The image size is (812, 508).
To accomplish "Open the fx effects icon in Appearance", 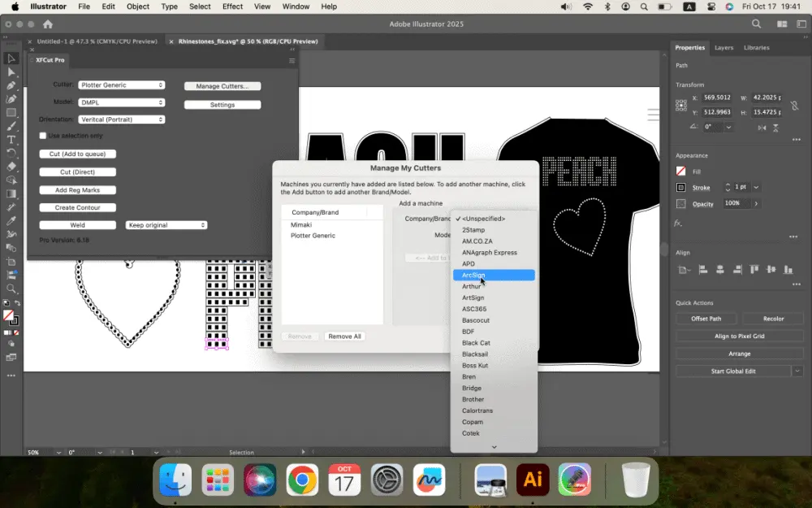I will click(x=678, y=223).
